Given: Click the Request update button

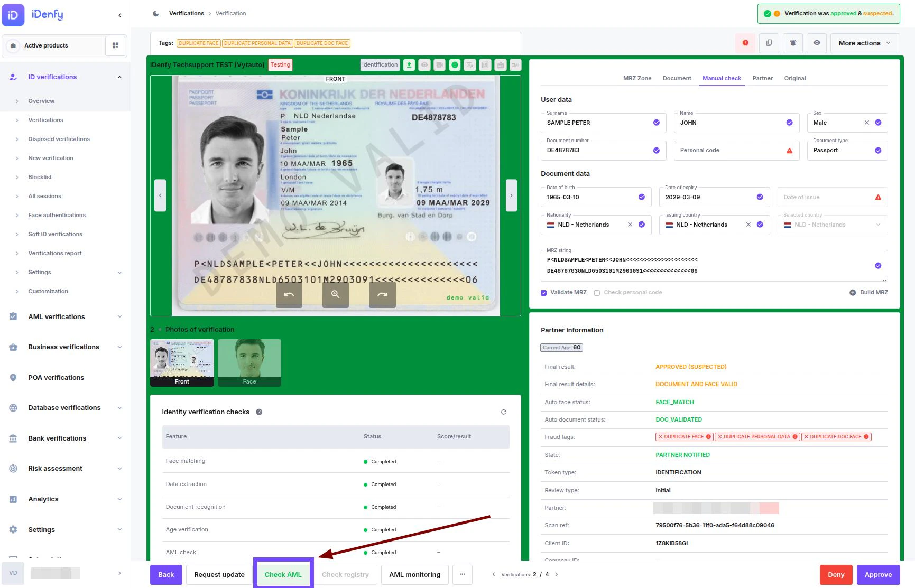Looking at the screenshot, I should [x=219, y=575].
